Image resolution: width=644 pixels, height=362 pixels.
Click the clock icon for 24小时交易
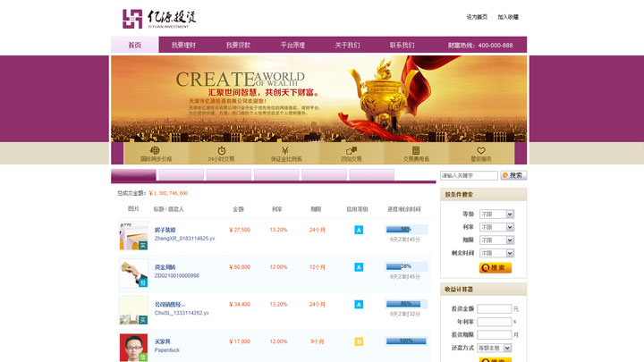tap(220, 151)
